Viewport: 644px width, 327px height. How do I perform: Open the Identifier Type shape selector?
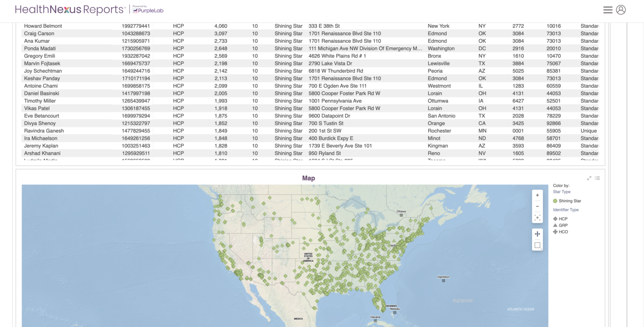click(x=566, y=210)
